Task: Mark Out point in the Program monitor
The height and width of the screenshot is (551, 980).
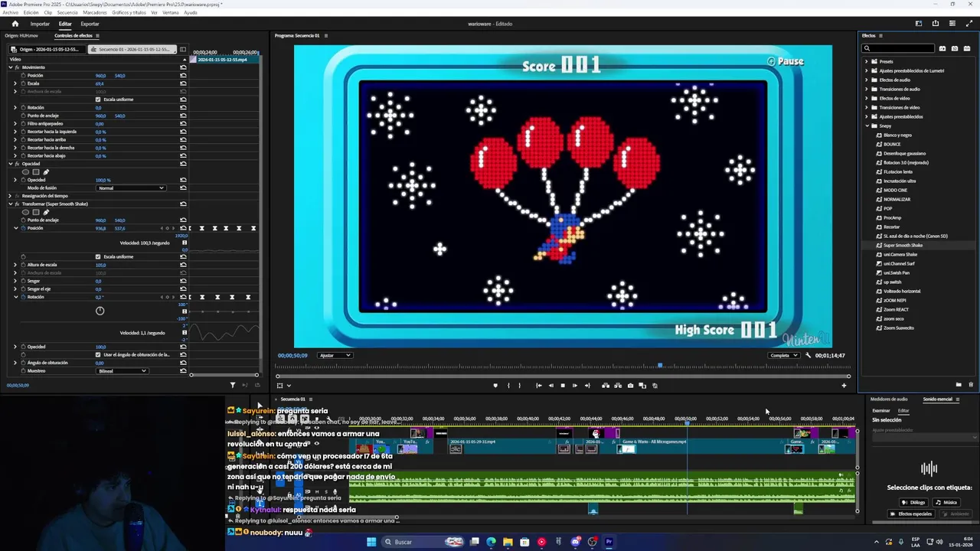Action: [x=519, y=386]
